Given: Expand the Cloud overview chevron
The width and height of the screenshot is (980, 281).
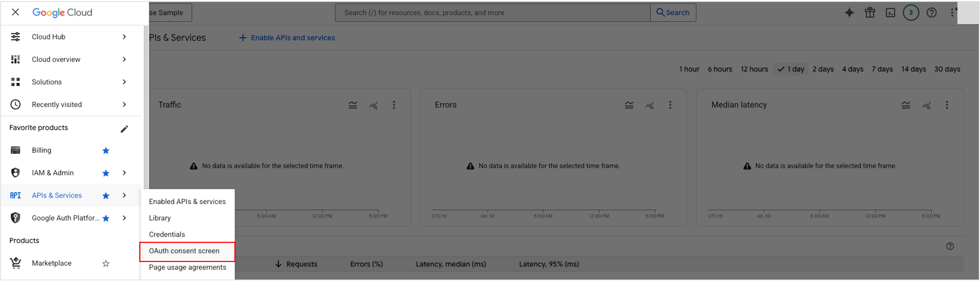Looking at the screenshot, I should pyautogui.click(x=124, y=59).
